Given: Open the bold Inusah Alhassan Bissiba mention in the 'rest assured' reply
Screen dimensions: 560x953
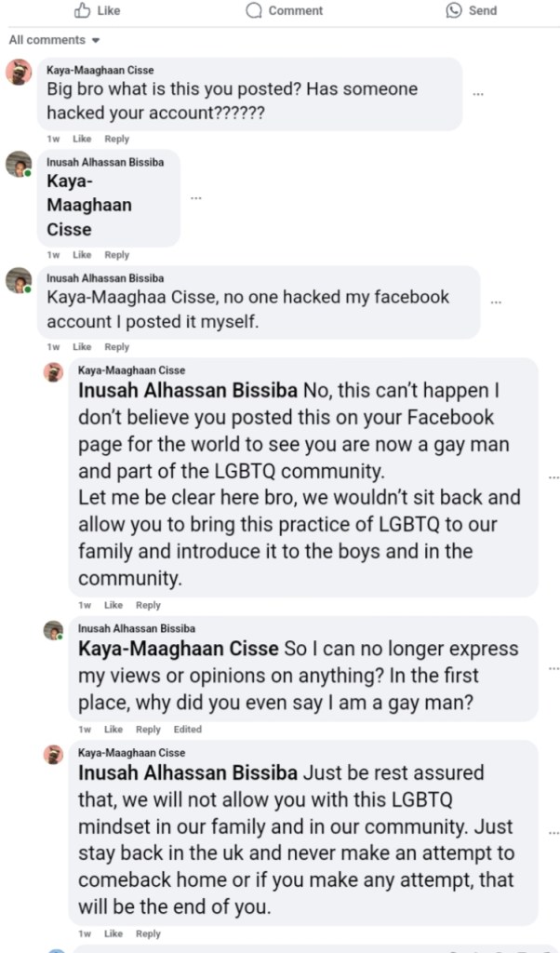Looking at the screenshot, I should (x=188, y=772).
